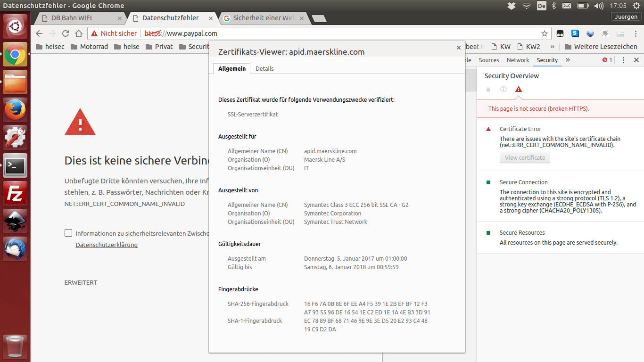The width and height of the screenshot is (644, 362).
Task: Open the system power menu gear
Action: coord(636,6)
